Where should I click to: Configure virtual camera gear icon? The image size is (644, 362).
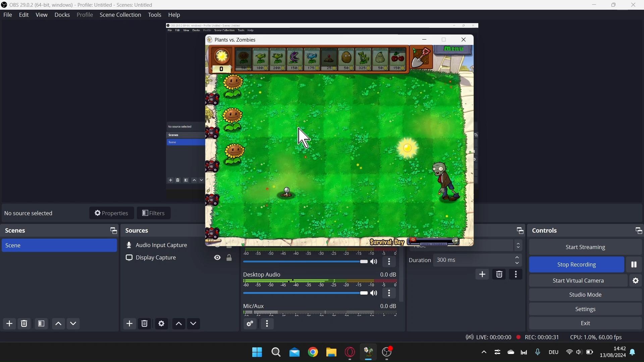(x=636, y=281)
